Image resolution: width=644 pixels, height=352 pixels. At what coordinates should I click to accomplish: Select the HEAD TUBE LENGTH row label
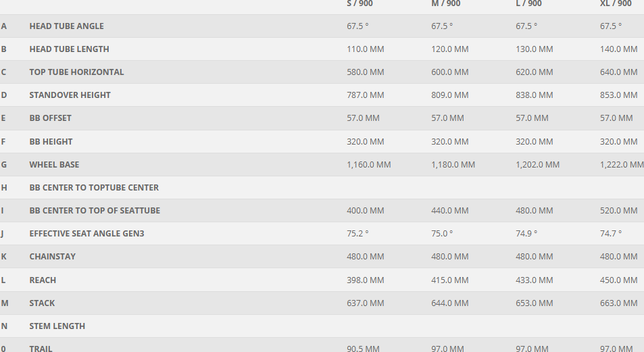[x=69, y=49]
